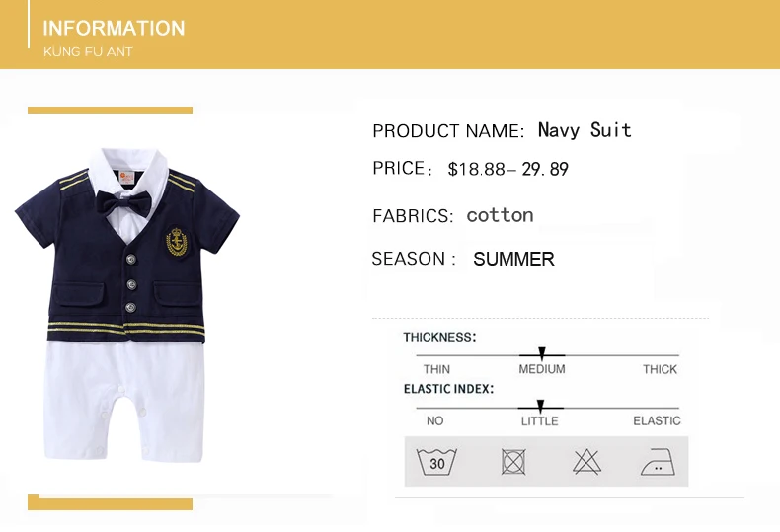This screenshot has width=780, height=532.
Task: Click the wash at 30 degrees icon
Action: (436, 462)
